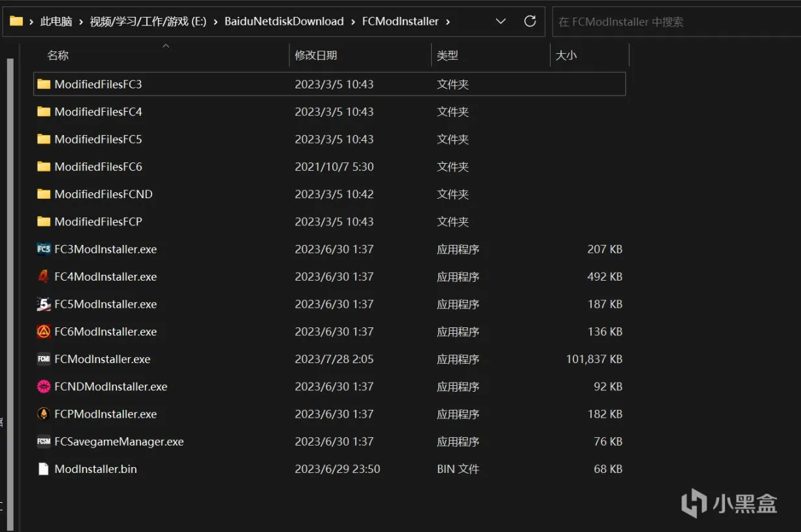
Task: Click the FC3ModInstaller.exe app icon
Action: point(44,249)
